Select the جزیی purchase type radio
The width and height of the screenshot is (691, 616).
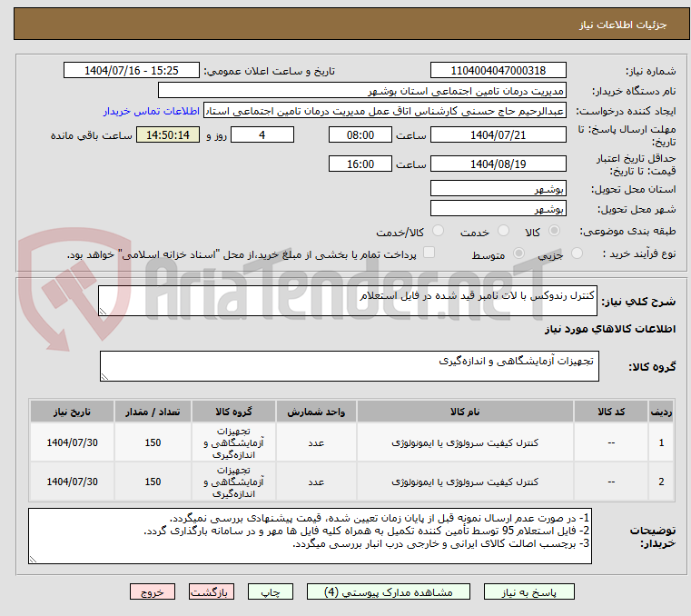[577, 253]
